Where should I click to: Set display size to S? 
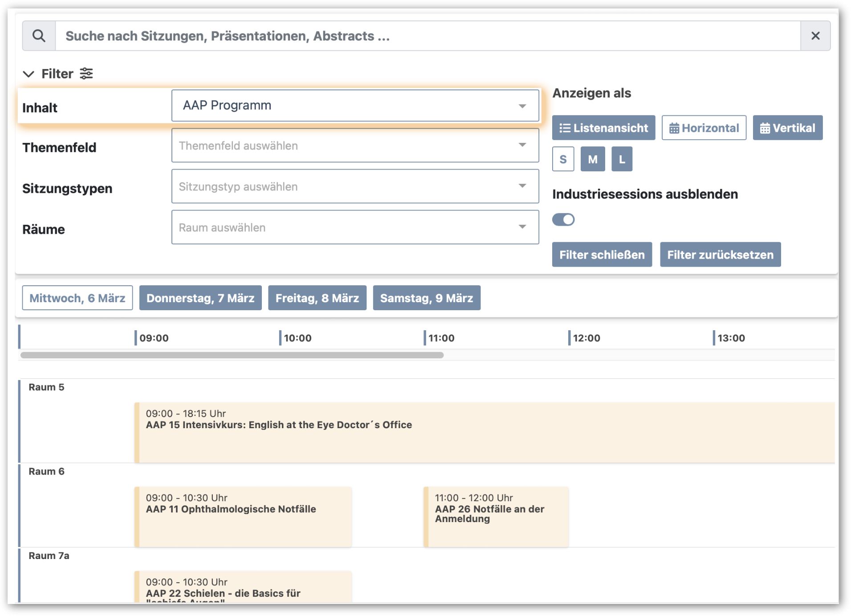(x=563, y=159)
